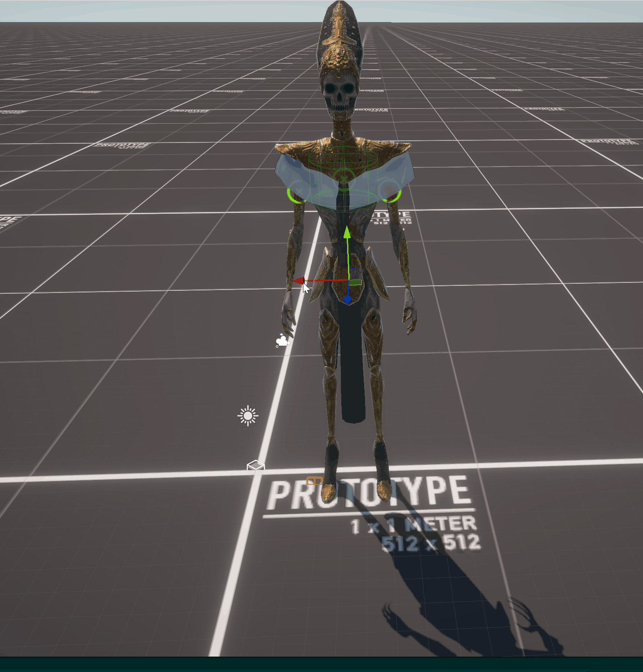Click the white wireframe cube gizmo

pyautogui.click(x=255, y=465)
